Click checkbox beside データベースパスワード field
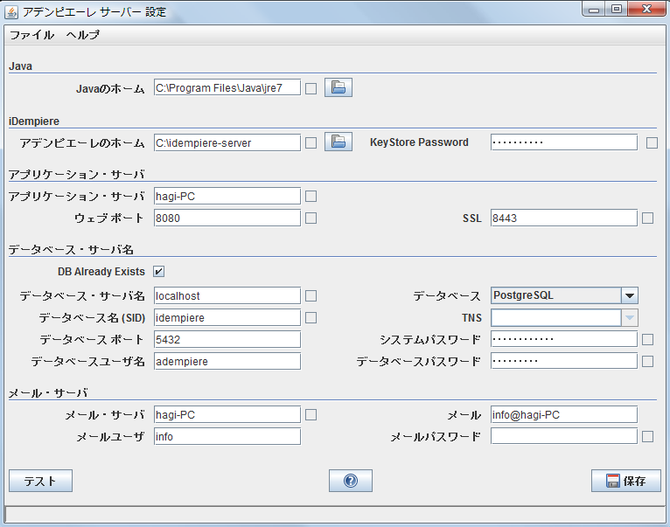The width and height of the screenshot is (670, 527). (x=648, y=361)
